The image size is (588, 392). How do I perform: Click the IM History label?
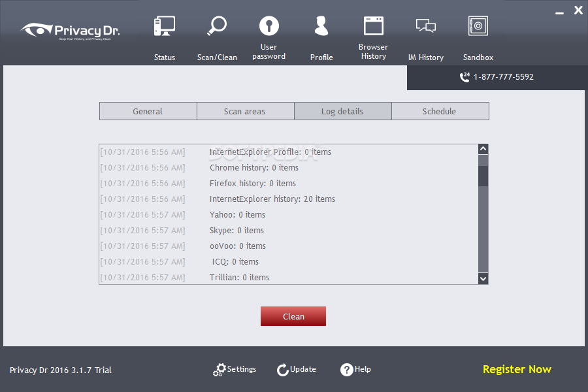(425, 57)
